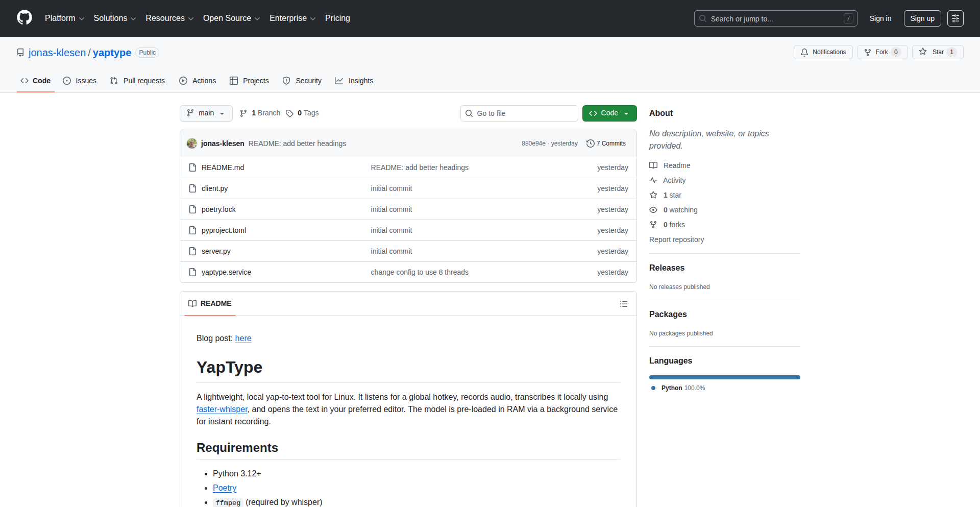
Task: Click the faster-whisper link in README
Action: click(222, 409)
